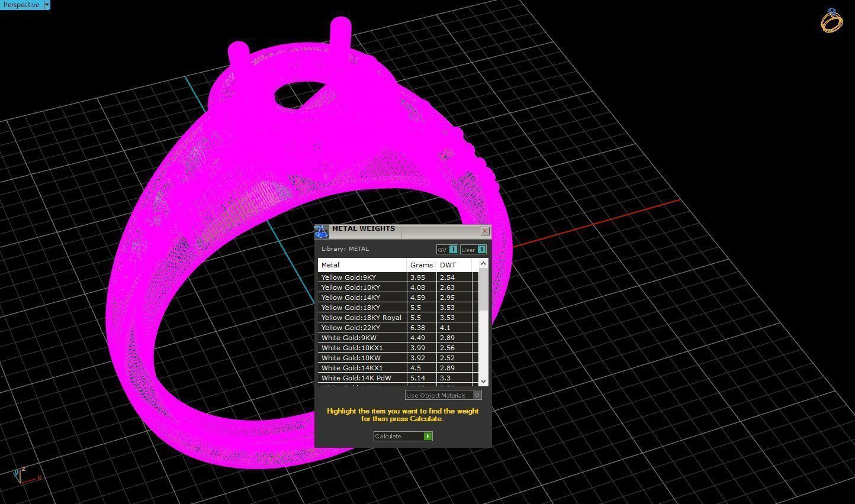
Task: Click the 6.38 grams value for 22KY
Action: click(417, 328)
